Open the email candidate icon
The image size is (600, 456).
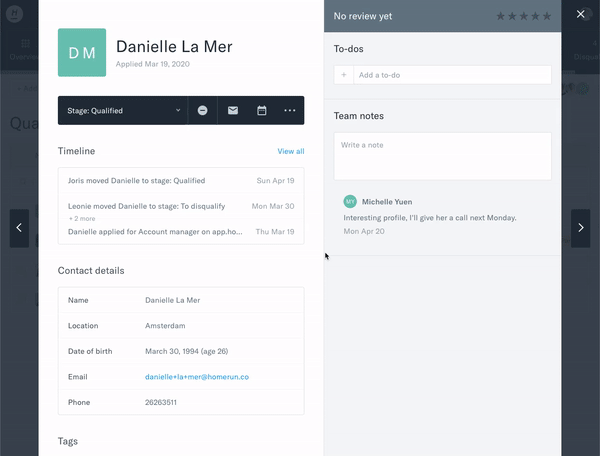pyautogui.click(x=233, y=111)
